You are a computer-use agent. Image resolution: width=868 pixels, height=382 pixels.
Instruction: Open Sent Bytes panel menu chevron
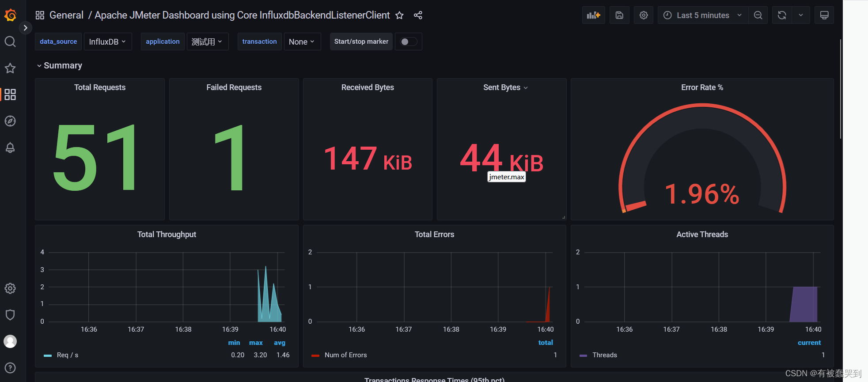(526, 88)
